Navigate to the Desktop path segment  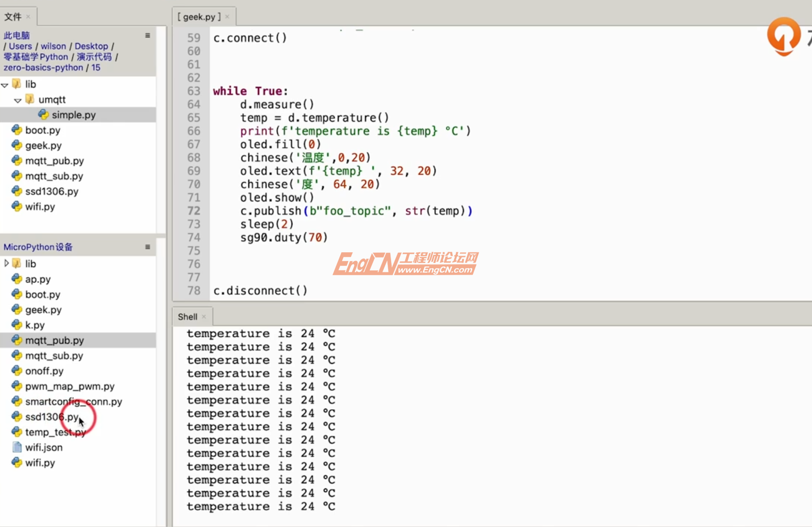tap(91, 46)
